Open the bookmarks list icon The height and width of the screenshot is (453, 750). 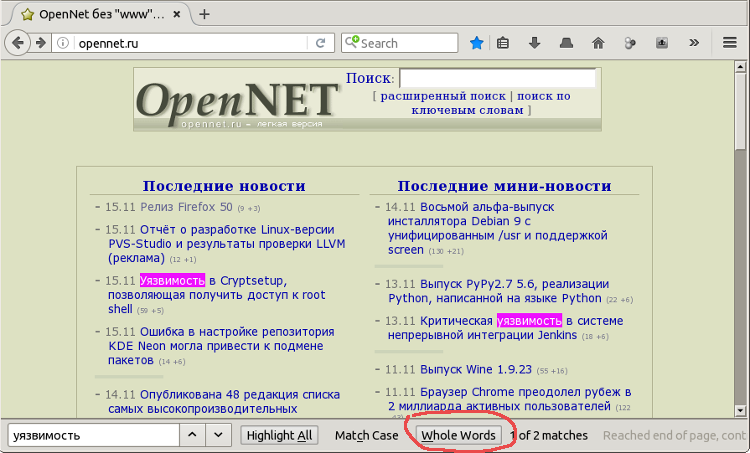click(x=503, y=43)
